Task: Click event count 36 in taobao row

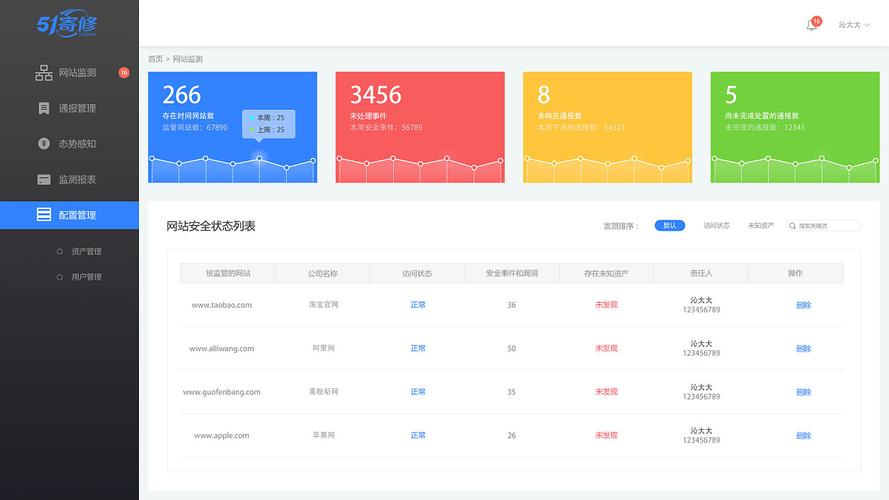Action: point(511,305)
